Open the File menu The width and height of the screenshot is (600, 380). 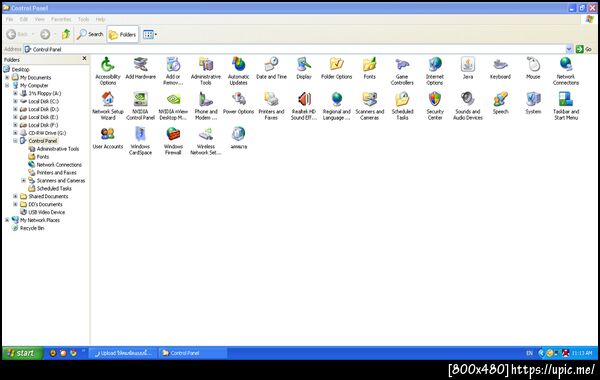coord(9,19)
